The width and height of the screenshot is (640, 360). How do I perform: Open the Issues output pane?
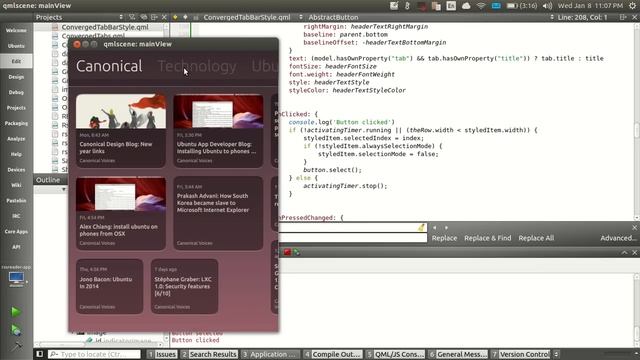(x=162, y=354)
